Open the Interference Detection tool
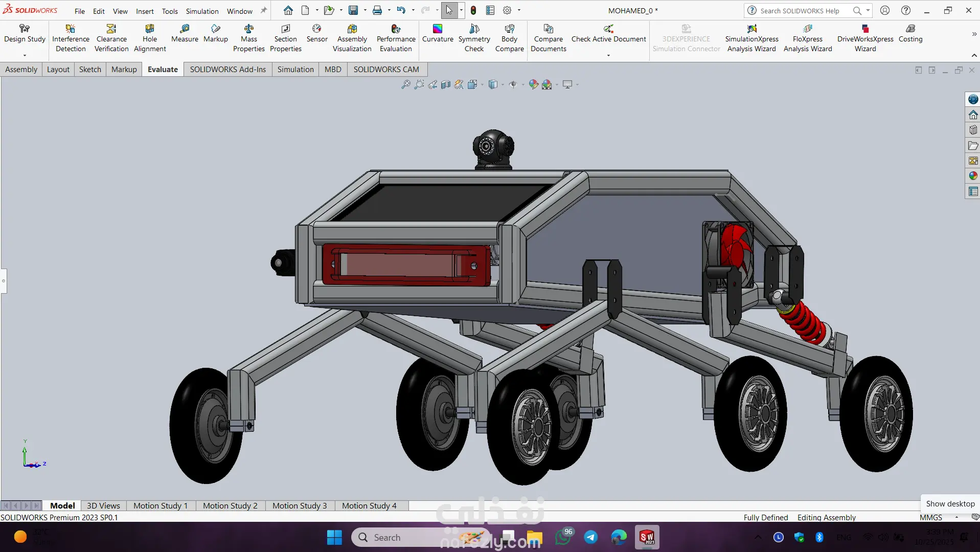The width and height of the screenshot is (980, 552). click(71, 38)
